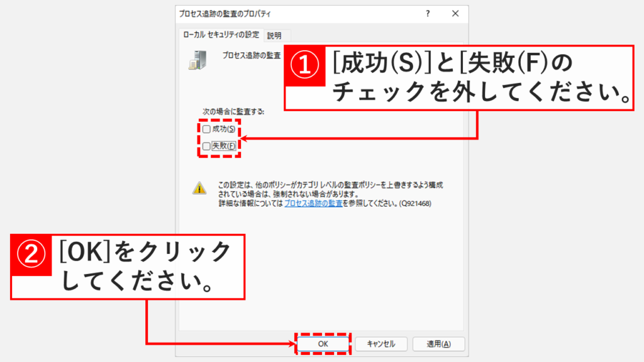
Task: Toggle the 失敗(F) checkbox
Action: point(206,146)
